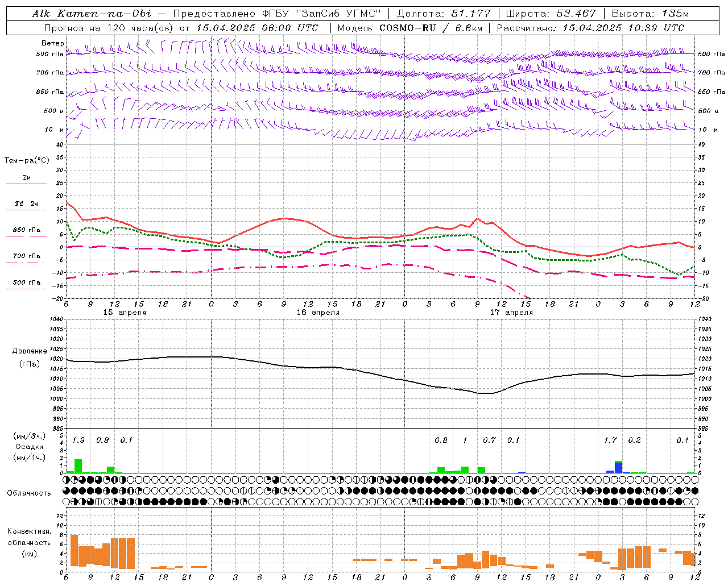Click the Облачность section label
This screenshot has width=728, height=582.
[28, 493]
